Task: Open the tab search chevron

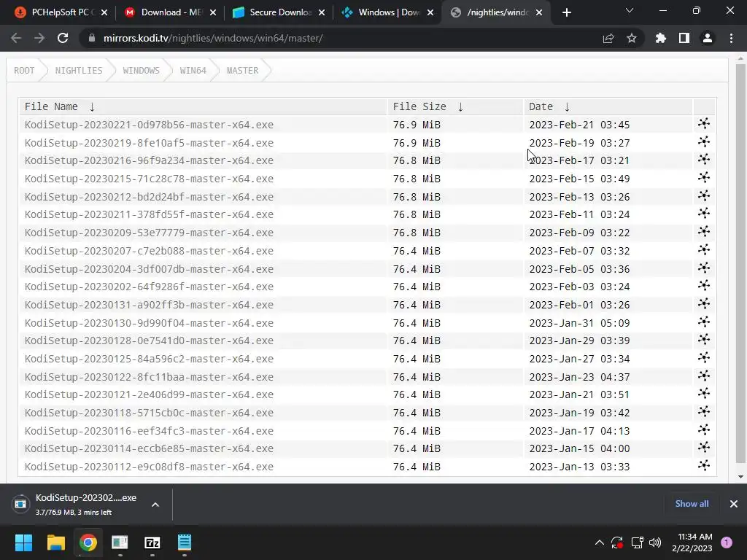Action: pyautogui.click(x=630, y=10)
